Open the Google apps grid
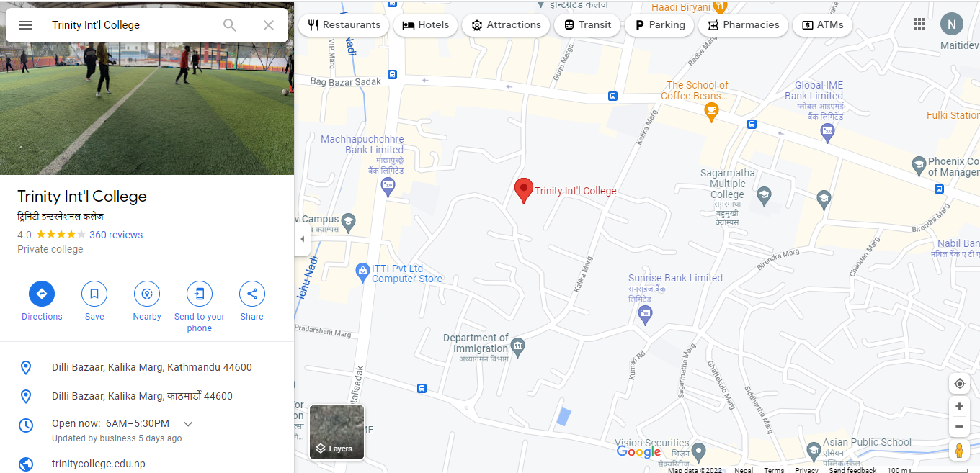The width and height of the screenshot is (980, 473). [919, 24]
